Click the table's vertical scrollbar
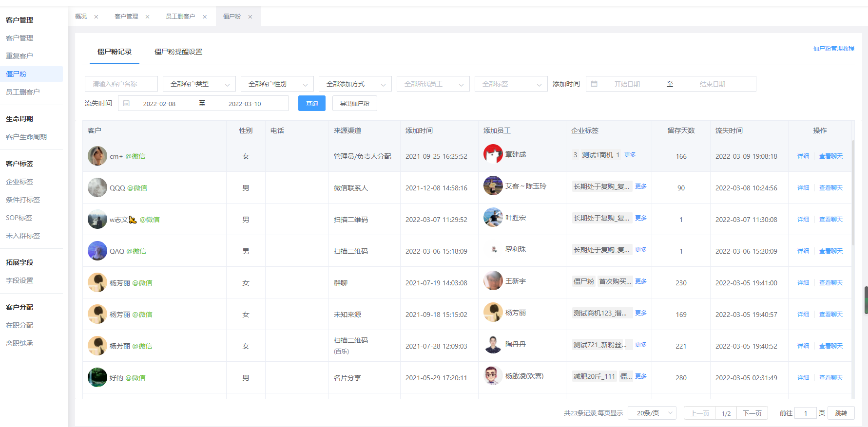 tap(853, 195)
